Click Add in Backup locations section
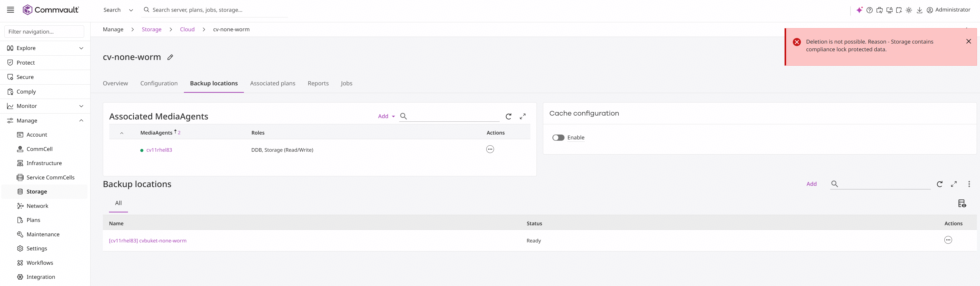The height and width of the screenshot is (286, 980). [811, 184]
